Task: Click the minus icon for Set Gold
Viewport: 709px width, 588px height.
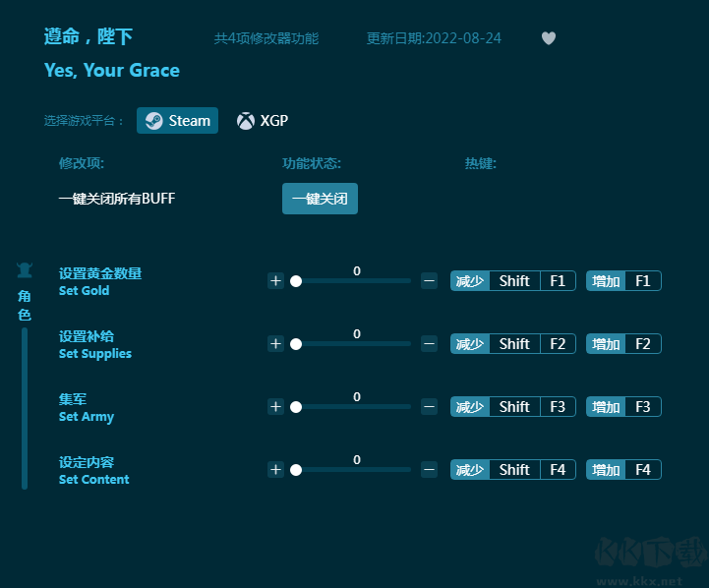Action: (429, 281)
